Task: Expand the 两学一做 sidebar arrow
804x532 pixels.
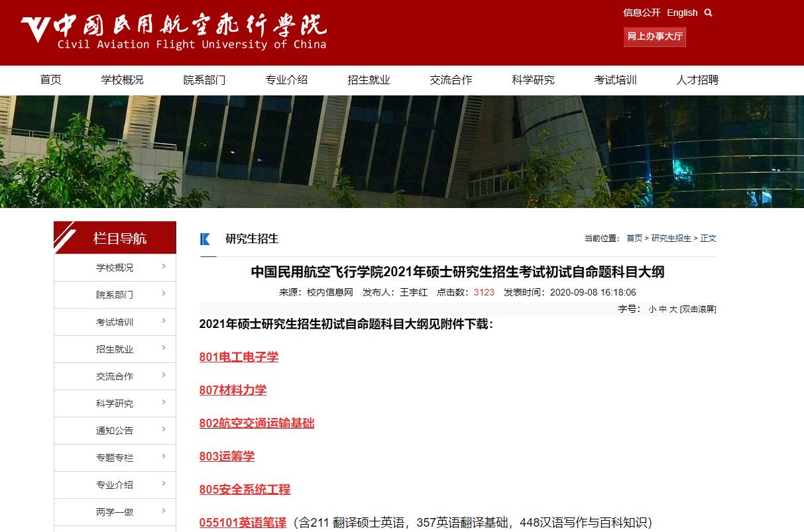Action: coord(163,511)
